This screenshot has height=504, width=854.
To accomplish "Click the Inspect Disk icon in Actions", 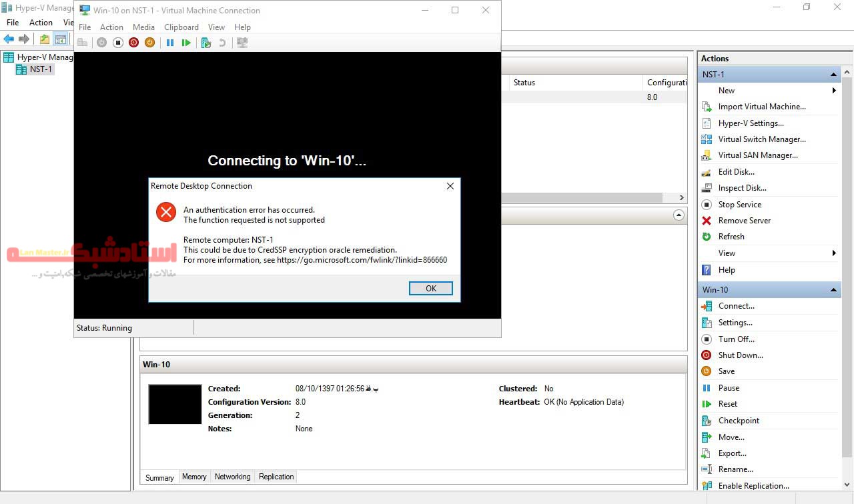I will tap(707, 188).
